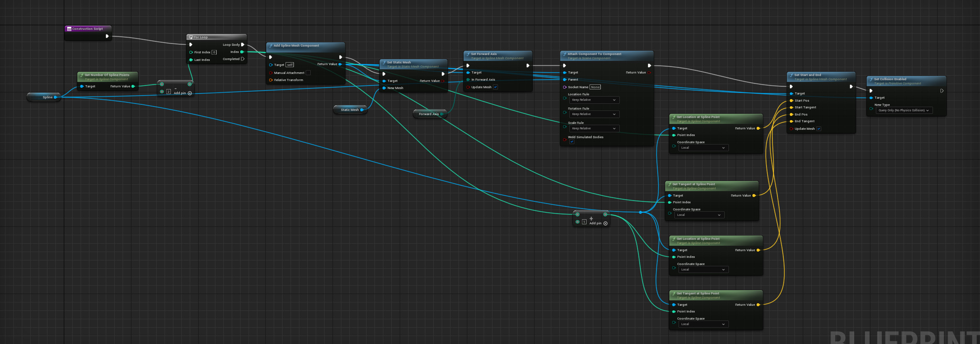980x344 pixels.
Task: Click Point Index pin on upper Get Location node
Action: [674, 135]
